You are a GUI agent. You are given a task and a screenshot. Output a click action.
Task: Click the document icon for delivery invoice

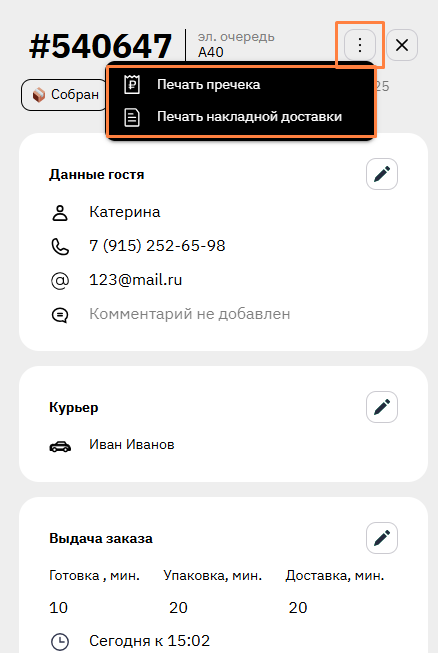[x=132, y=117]
